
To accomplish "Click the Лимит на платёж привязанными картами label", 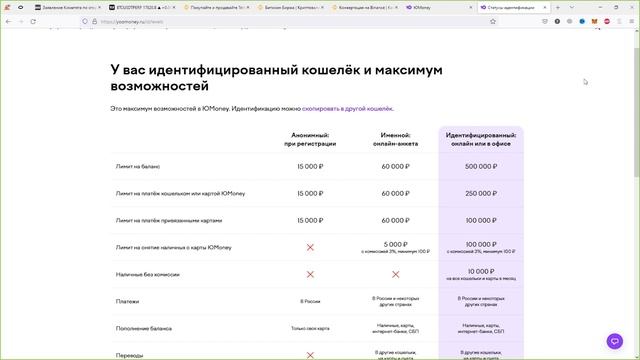I will (x=169, y=220).
